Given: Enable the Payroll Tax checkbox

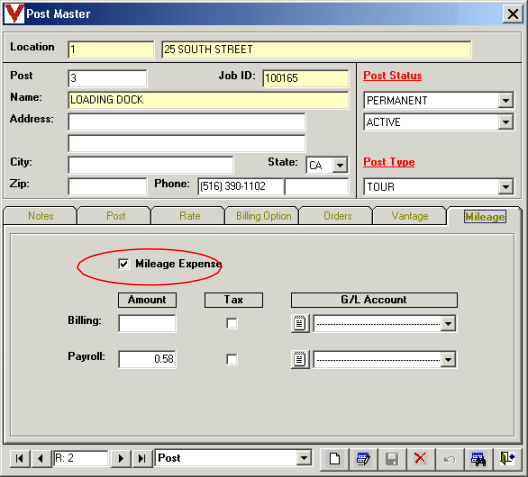Looking at the screenshot, I should point(232,359).
